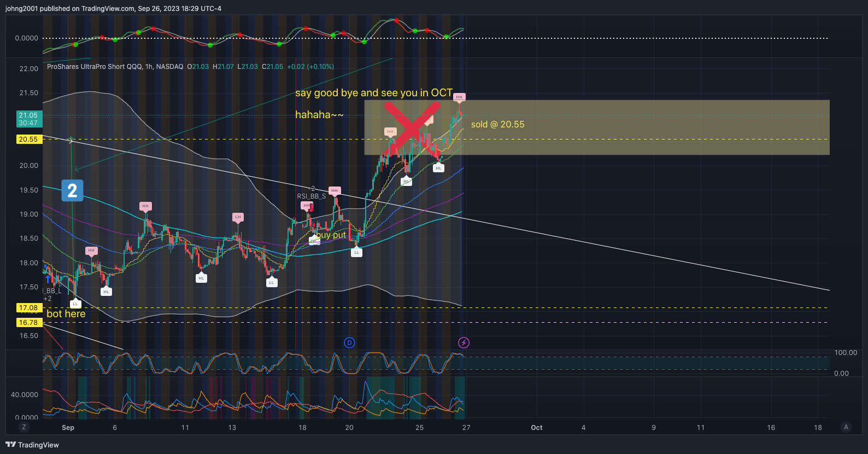The image size is (868, 454).
Task: Click the RSI_BB_S signal label
Action: coord(311,196)
